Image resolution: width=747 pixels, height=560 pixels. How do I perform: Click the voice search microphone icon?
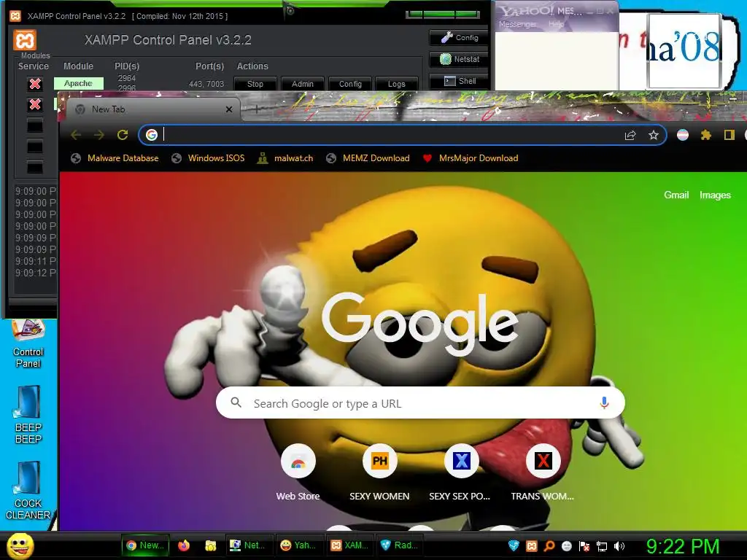click(604, 402)
